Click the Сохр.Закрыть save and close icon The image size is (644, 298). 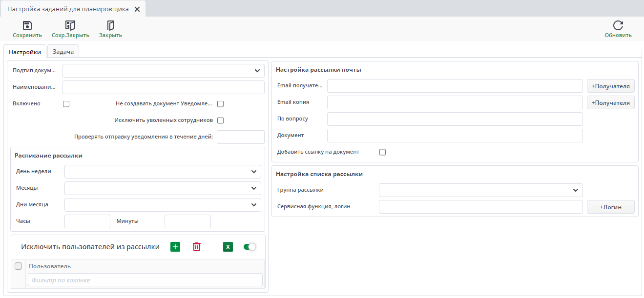(x=70, y=26)
